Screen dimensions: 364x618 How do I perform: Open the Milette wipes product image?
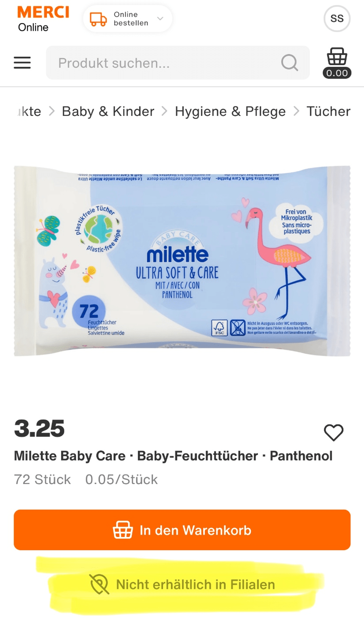click(182, 261)
